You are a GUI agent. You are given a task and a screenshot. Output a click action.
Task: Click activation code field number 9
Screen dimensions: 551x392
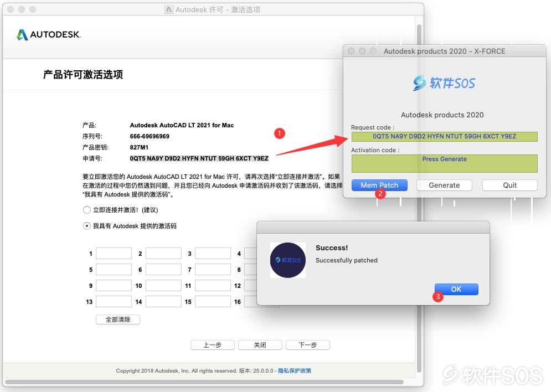point(114,286)
